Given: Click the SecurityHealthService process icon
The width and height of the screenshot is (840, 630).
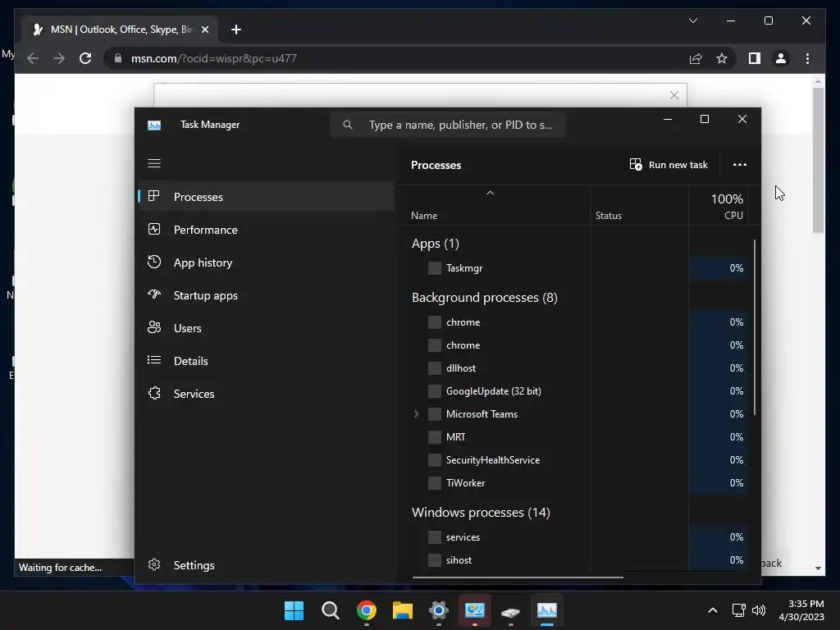Looking at the screenshot, I should tap(435, 459).
